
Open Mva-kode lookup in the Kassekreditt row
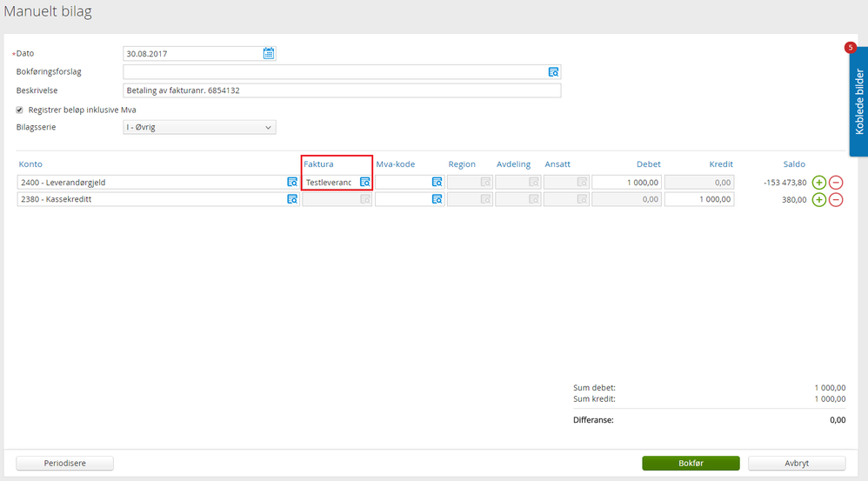click(437, 198)
